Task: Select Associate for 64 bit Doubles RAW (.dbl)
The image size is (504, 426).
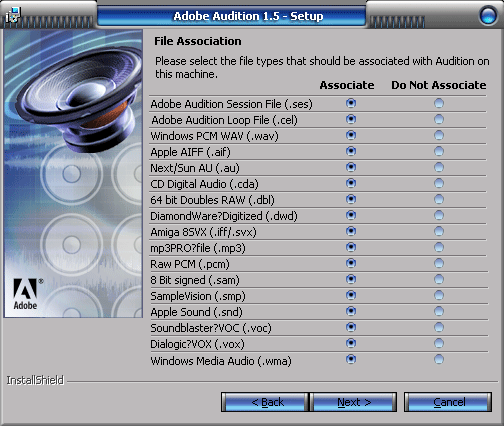Action: [x=351, y=199]
